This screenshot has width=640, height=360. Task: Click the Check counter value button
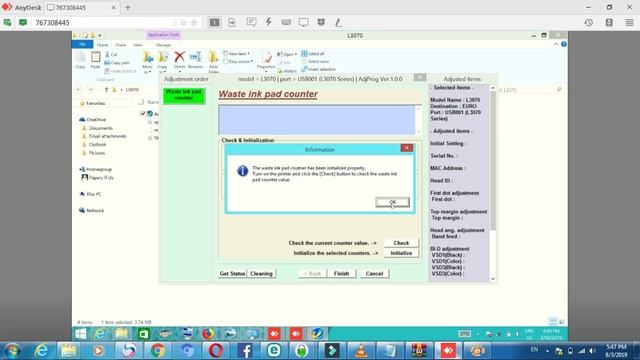coord(401,243)
